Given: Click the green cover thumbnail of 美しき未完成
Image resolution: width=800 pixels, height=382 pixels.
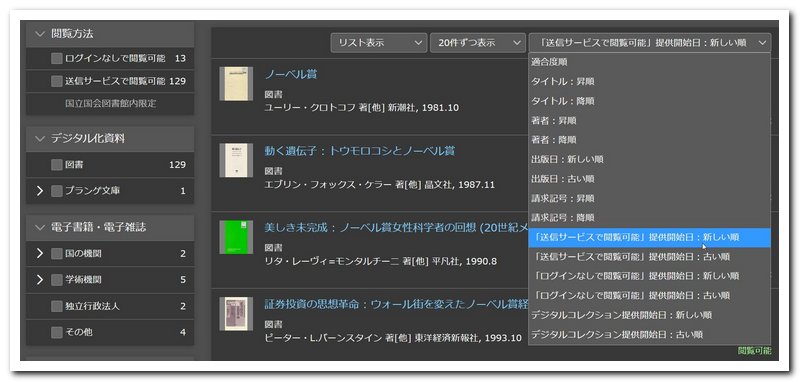Looking at the screenshot, I should (236, 237).
